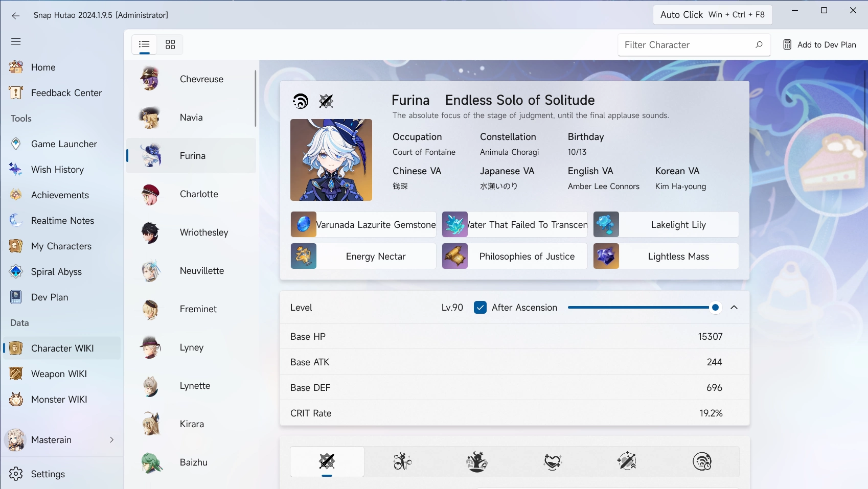Select Neuvillette in character list

pyautogui.click(x=190, y=270)
